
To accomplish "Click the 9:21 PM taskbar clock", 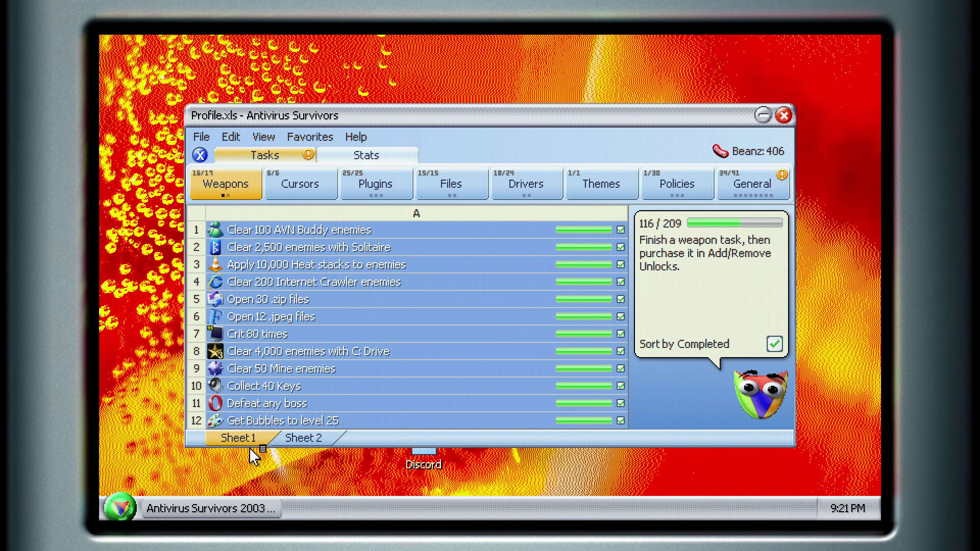I will (x=848, y=508).
